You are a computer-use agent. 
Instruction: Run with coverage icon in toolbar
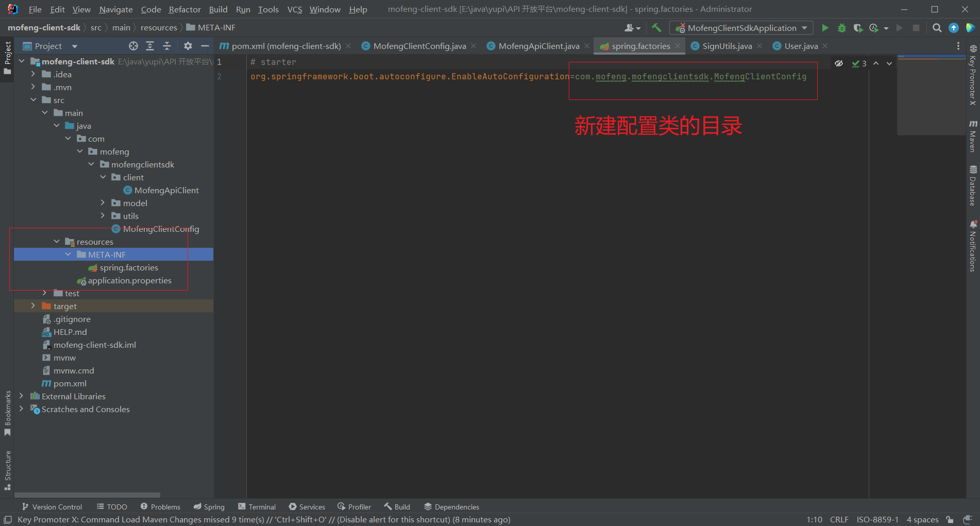pos(858,28)
